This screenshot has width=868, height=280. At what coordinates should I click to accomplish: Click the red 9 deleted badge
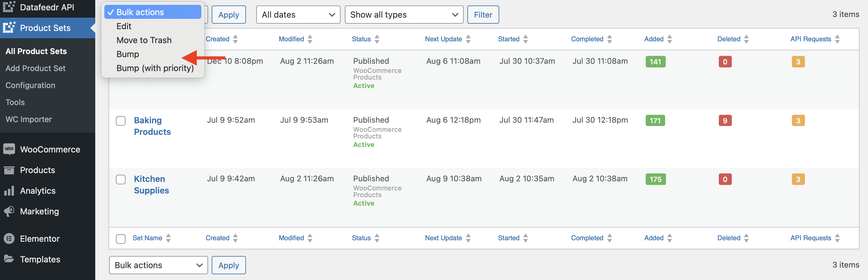click(725, 121)
